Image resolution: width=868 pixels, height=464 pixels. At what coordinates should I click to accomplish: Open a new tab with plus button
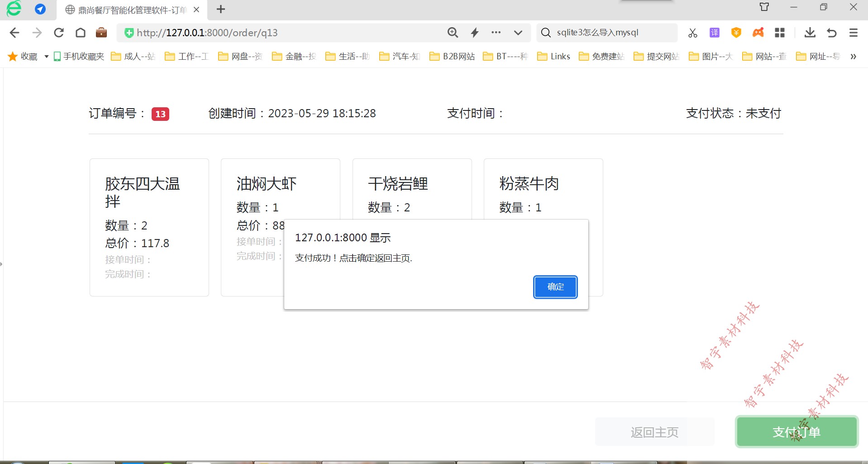click(x=221, y=10)
